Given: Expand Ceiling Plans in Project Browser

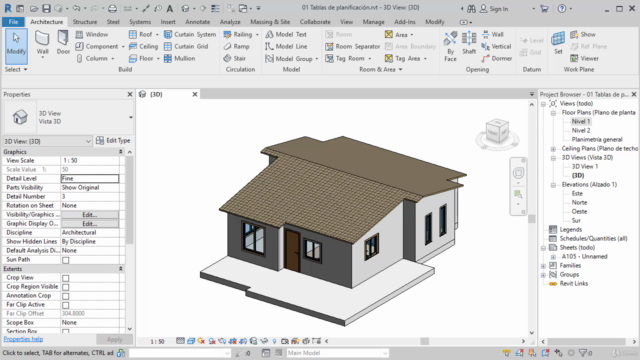Looking at the screenshot, I should pos(553,149).
